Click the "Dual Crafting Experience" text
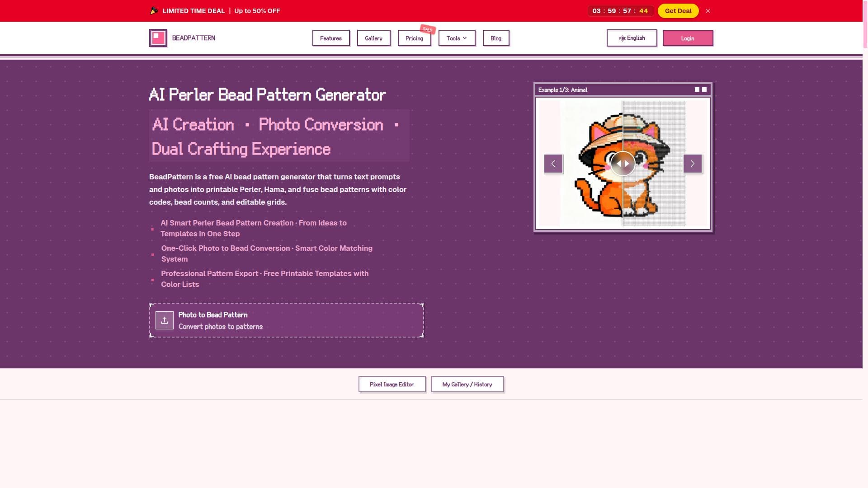 (241, 149)
